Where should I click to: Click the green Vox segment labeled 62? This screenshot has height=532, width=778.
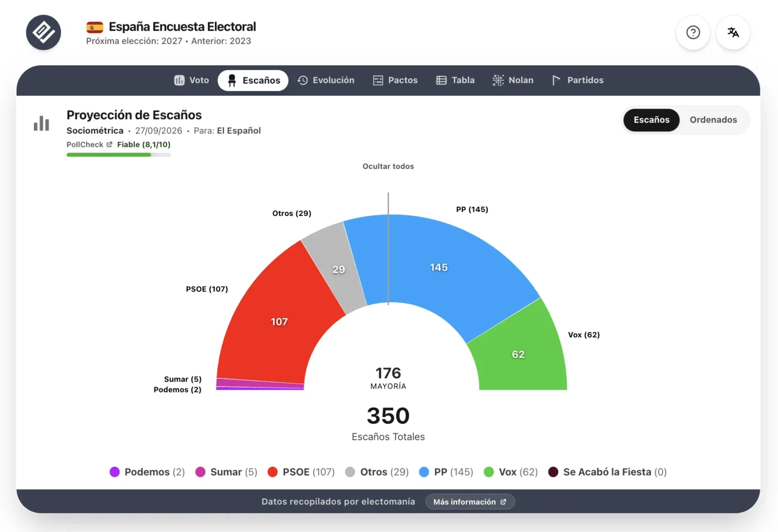pyautogui.click(x=518, y=354)
